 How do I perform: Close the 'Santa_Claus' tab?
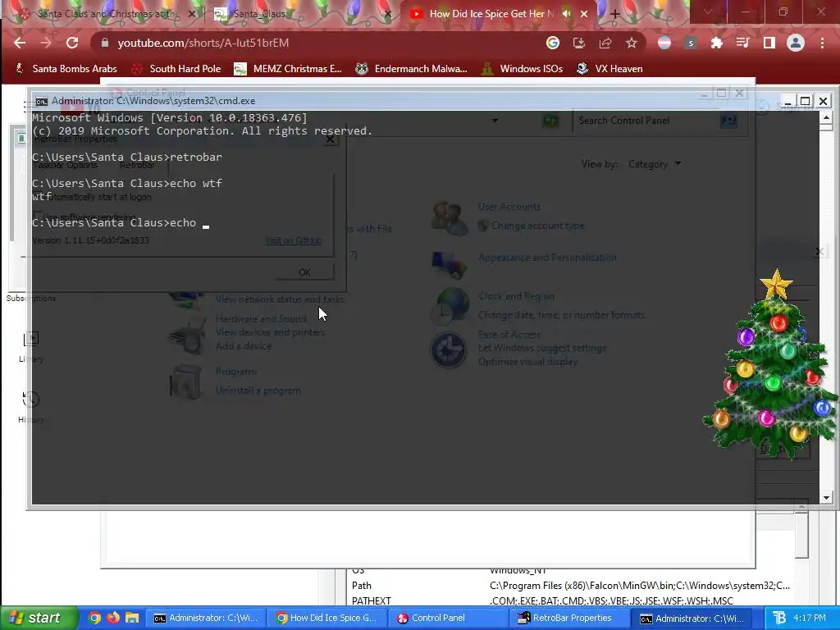tap(388, 15)
